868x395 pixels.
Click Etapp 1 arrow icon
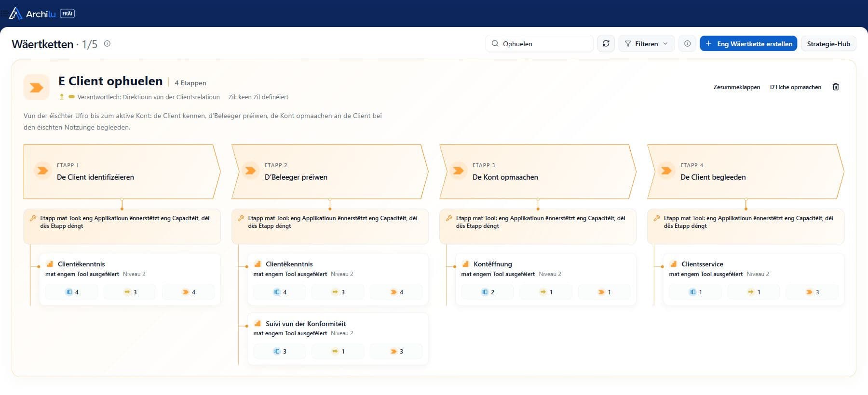42,171
